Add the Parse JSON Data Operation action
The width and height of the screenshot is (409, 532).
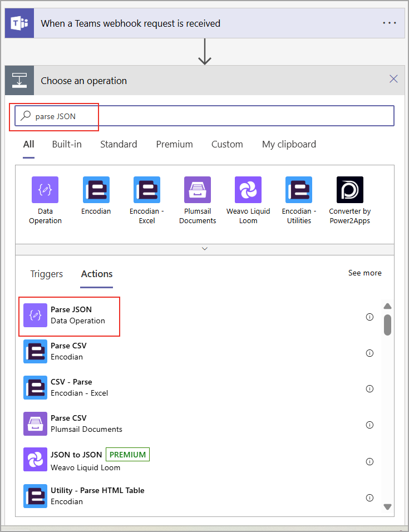71,315
